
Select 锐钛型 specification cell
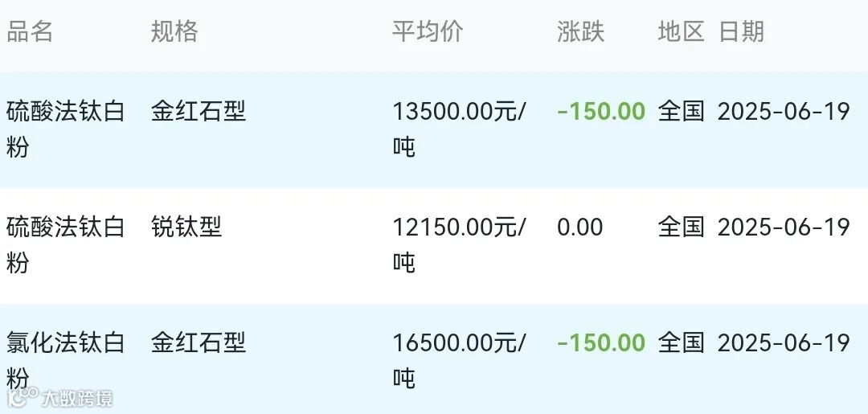(x=186, y=227)
